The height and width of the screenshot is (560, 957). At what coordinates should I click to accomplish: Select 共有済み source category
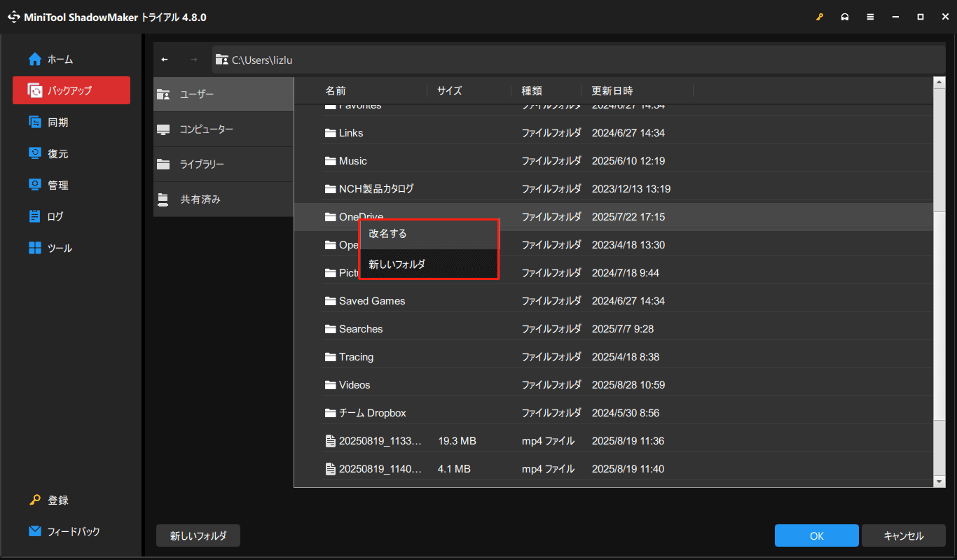point(223,199)
